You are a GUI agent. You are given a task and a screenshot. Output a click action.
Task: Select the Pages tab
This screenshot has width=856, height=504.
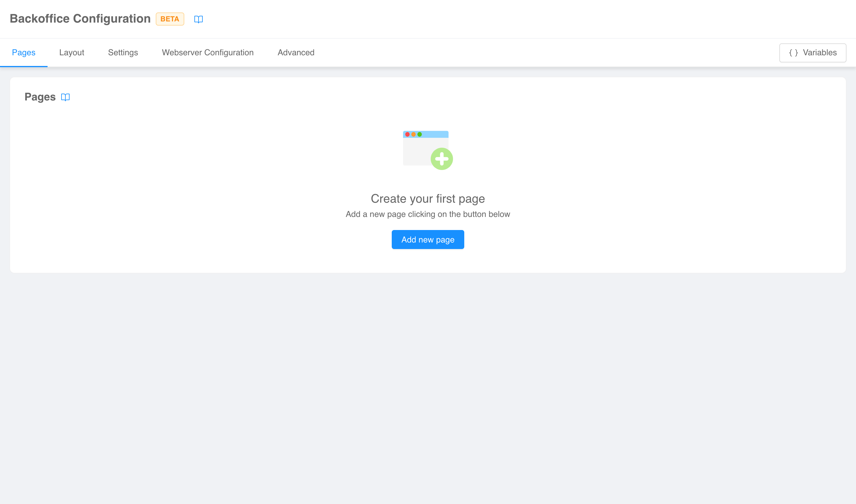[x=23, y=53]
